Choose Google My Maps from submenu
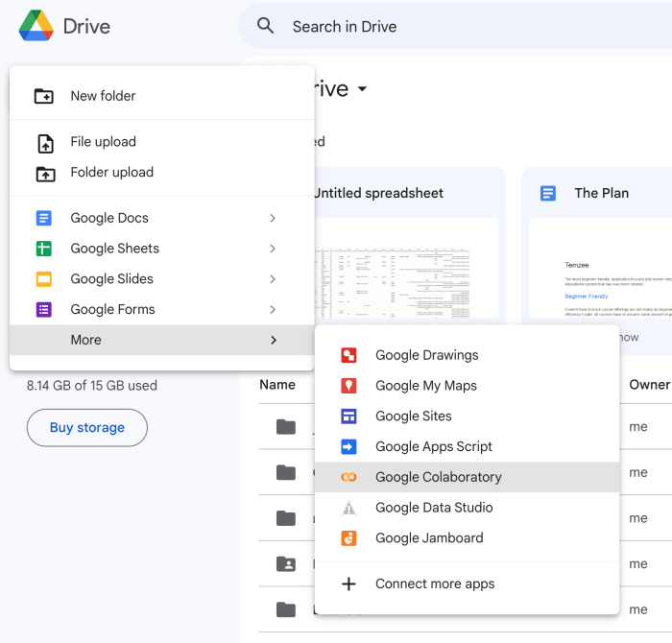This screenshot has height=643, width=672. (x=467, y=386)
